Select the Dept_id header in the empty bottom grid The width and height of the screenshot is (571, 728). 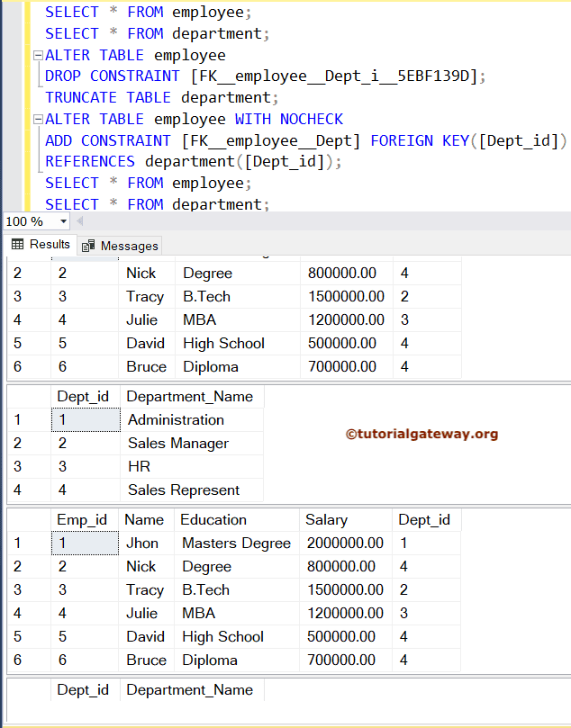point(86,690)
